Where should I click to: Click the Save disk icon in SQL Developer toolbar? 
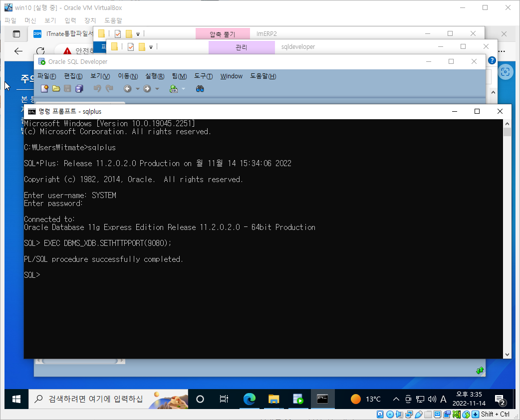[x=67, y=88]
